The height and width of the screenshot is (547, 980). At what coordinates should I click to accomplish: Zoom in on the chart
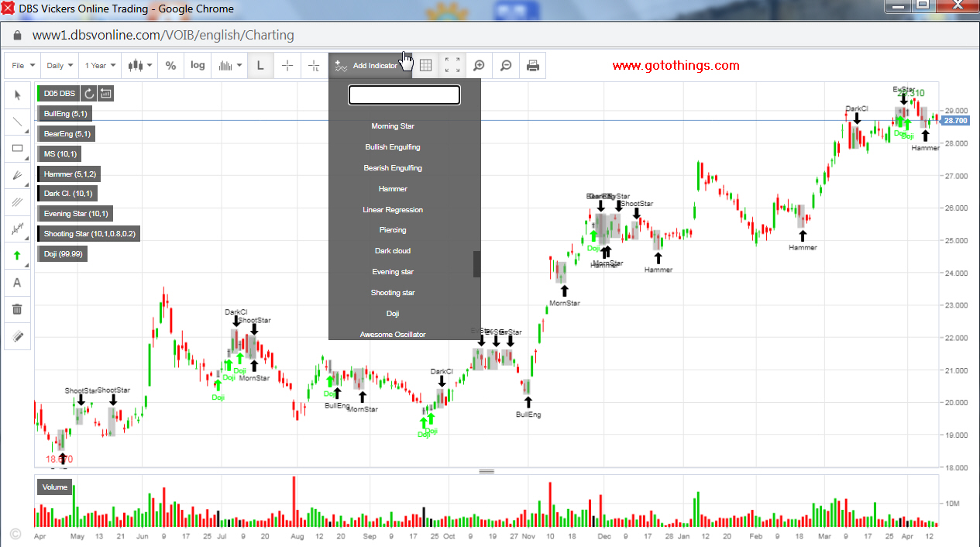(x=479, y=66)
